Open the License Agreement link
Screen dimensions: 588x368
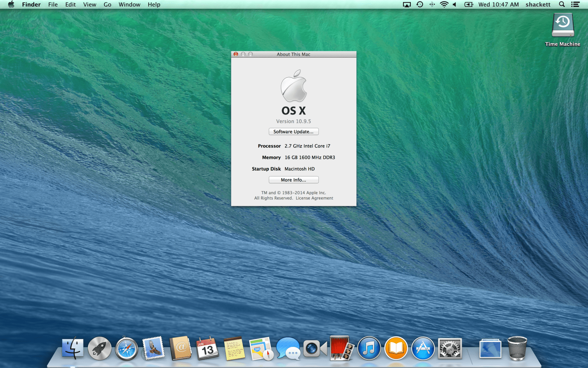click(314, 198)
